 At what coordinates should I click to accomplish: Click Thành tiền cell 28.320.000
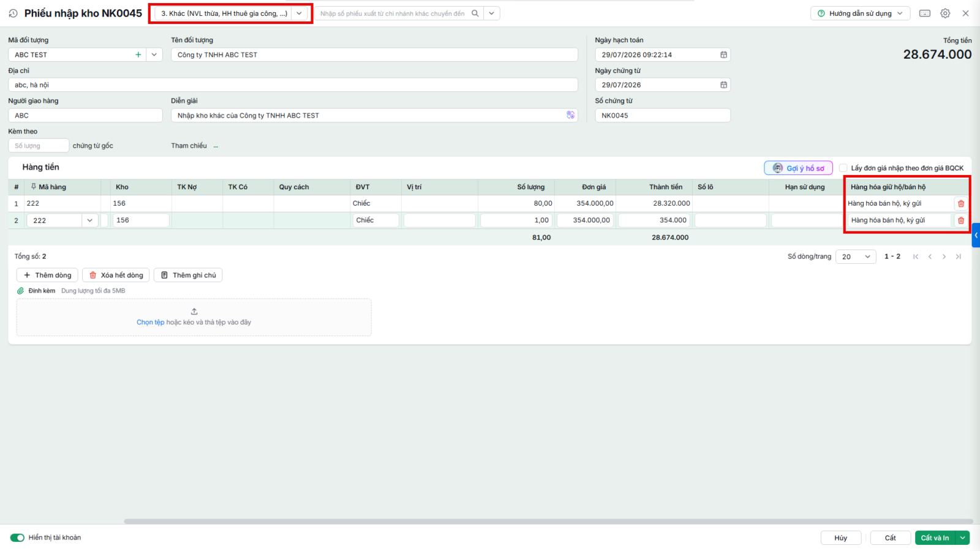click(654, 203)
